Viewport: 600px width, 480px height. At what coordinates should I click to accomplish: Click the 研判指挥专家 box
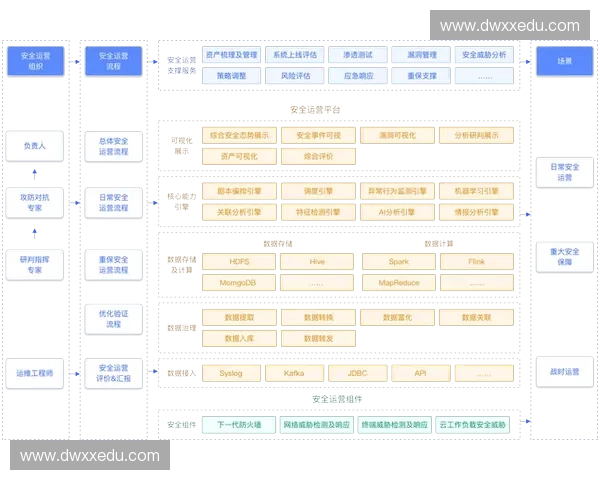click(x=34, y=265)
